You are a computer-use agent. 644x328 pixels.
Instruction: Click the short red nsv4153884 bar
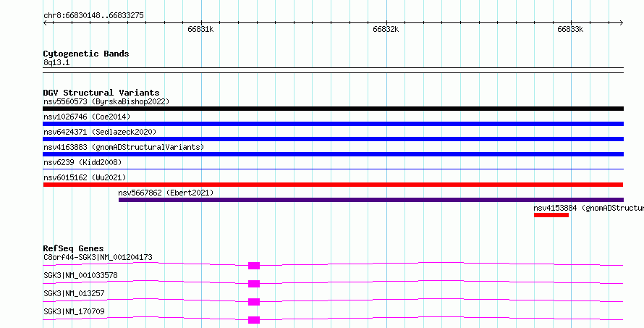(551, 215)
